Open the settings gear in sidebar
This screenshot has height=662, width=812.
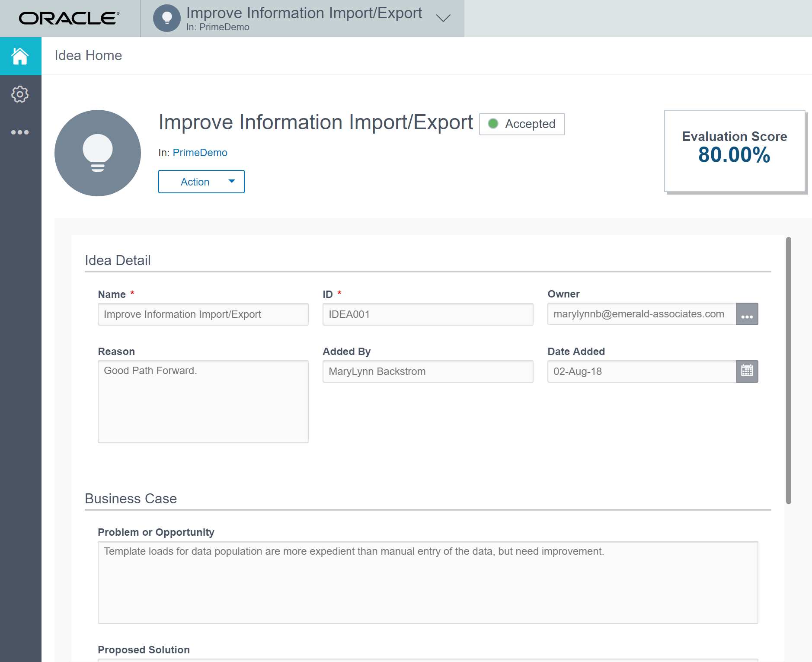[20, 94]
